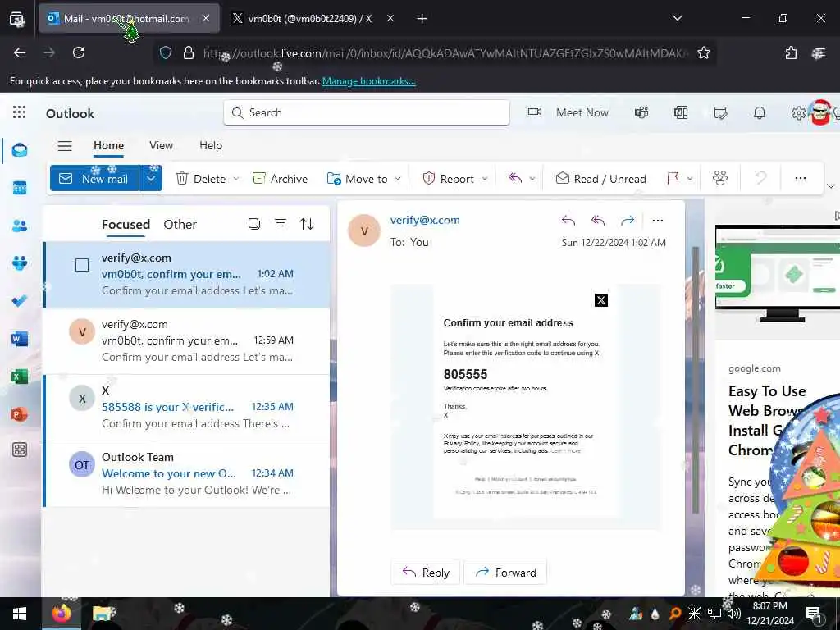Open the message list sort arrows
The width and height of the screenshot is (840, 630).
[x=307, y=224]
